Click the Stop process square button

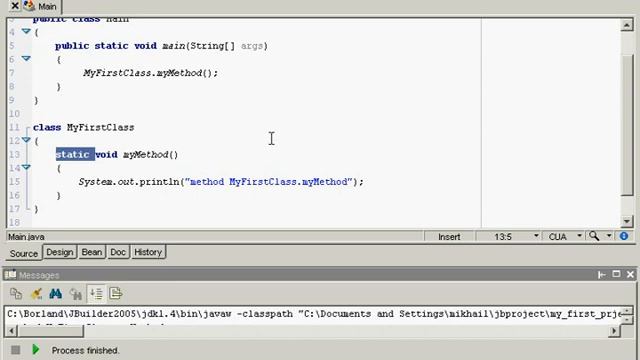pos(16,350)
